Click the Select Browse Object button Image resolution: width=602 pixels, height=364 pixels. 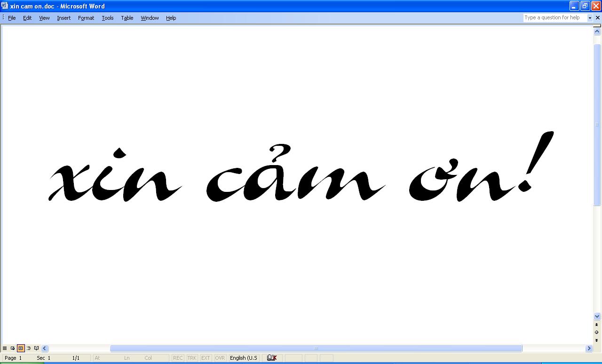tap(597, 332)
